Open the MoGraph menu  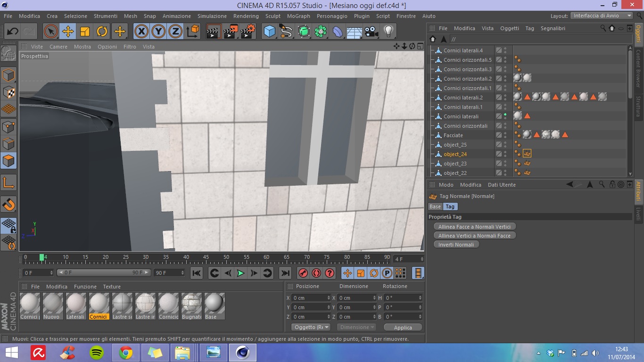(298, 16)
